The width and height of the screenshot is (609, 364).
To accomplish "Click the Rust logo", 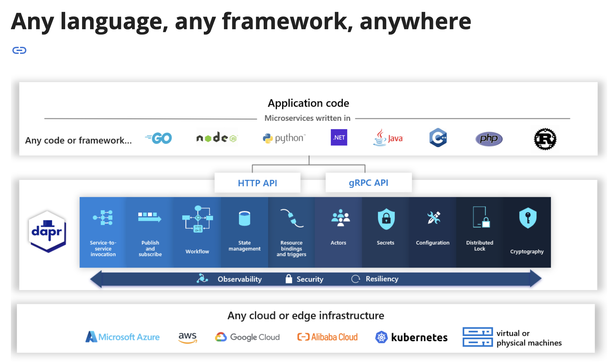I will (545, 139).
